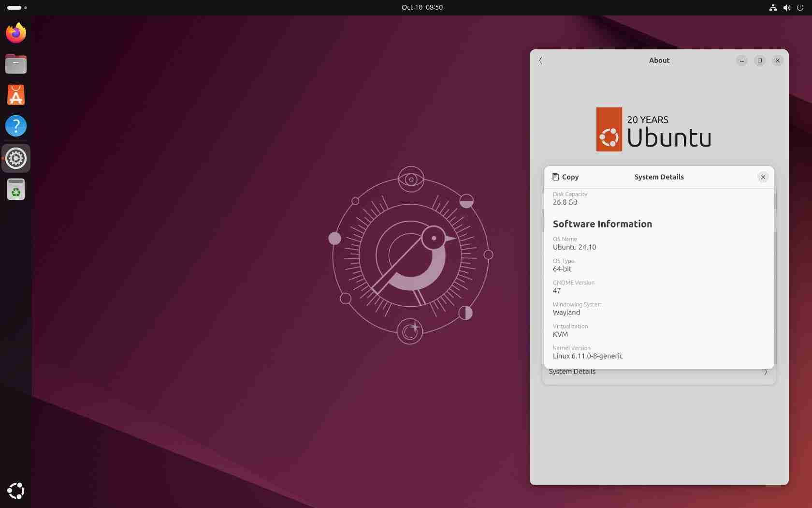Viewport: 812px width, 508px height.
Task: Click the About window title area
Action: [x=659, y=60]
